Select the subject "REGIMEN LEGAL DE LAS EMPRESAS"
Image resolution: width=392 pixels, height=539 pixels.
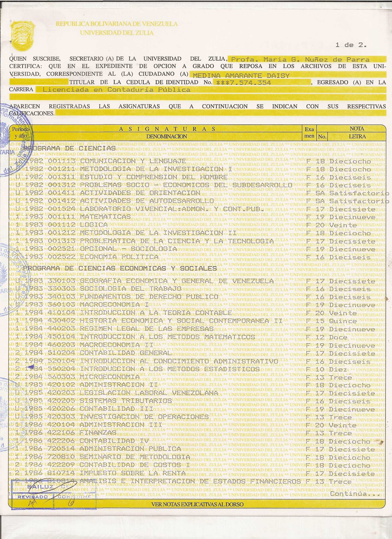coord(147,329)
